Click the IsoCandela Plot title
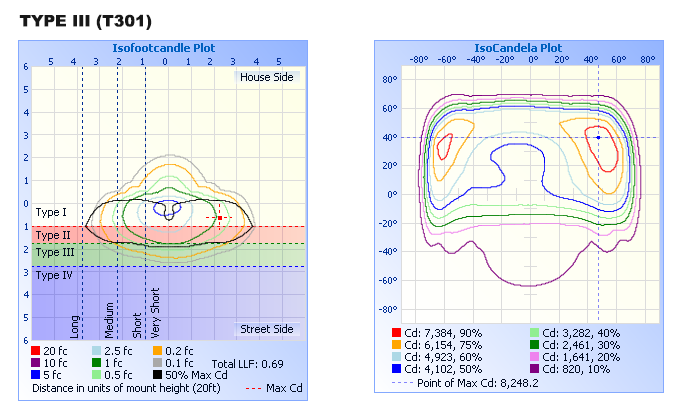The height and width of the screenshot is (416, 680). (517, 48)
